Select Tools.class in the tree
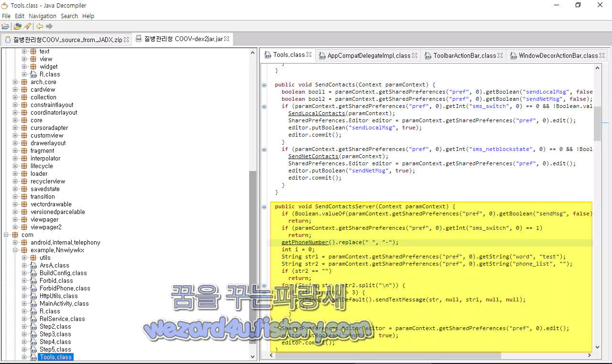This screenshot has width=612, height=364. (x=56, y=357)
